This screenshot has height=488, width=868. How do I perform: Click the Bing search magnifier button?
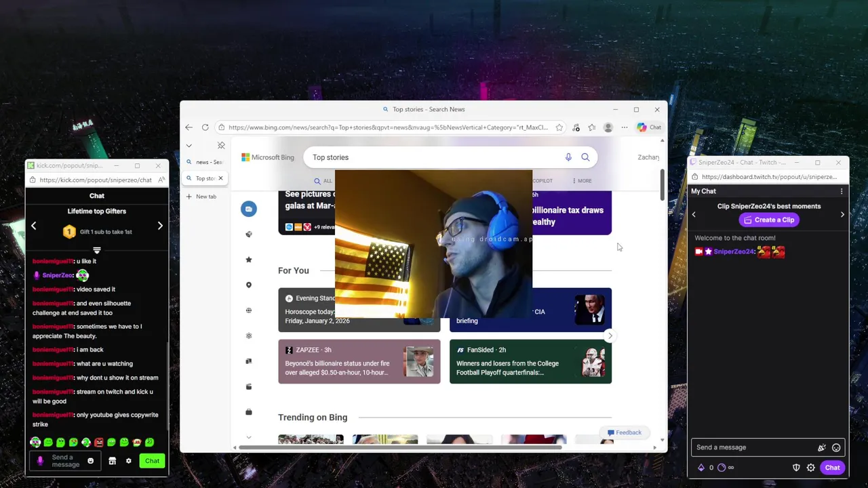point(585,157)
